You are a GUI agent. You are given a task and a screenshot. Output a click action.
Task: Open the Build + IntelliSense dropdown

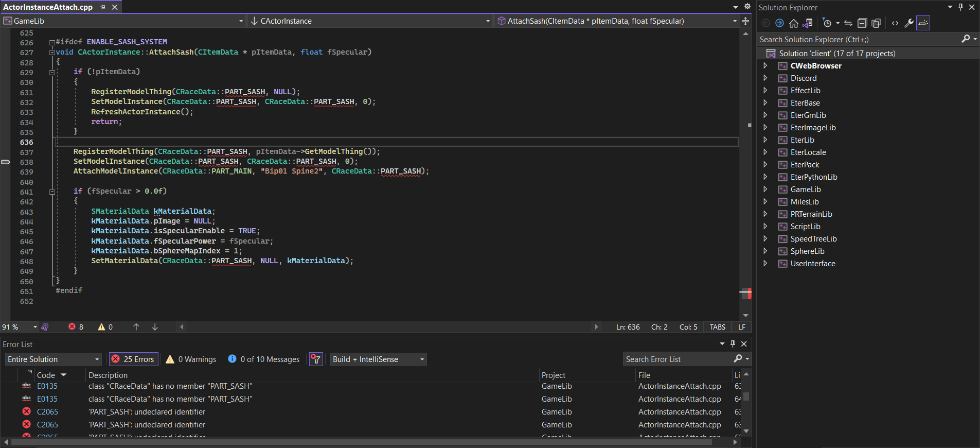tap(378, 359)
